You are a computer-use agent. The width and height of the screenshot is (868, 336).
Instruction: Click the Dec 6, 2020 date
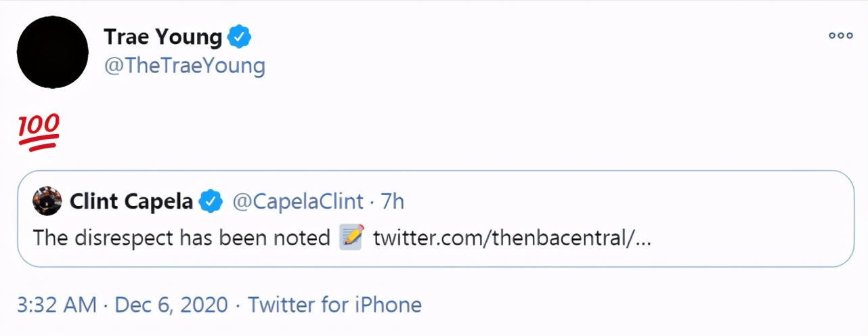point(171,305)
